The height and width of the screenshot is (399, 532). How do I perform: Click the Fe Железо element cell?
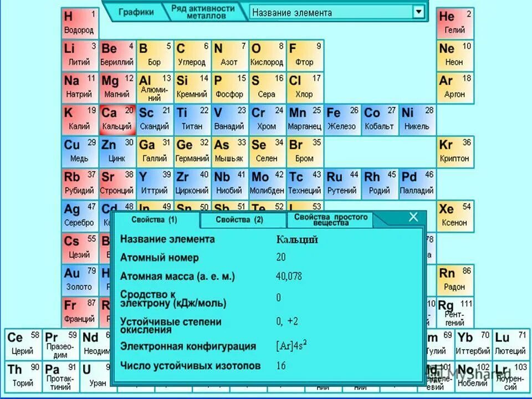point(342,120)
